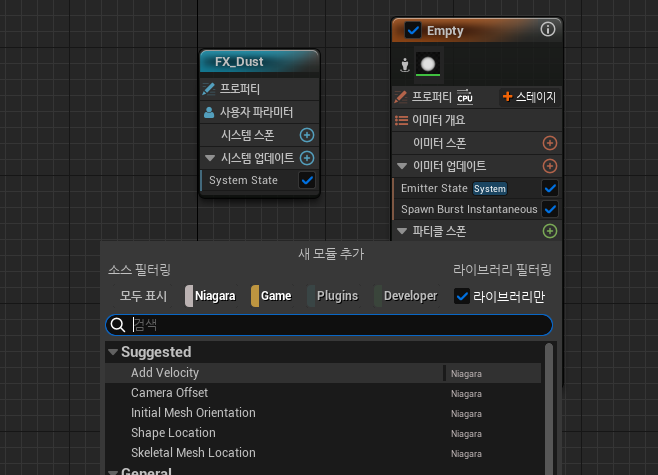Click the FX_Dust node title

point(239,62)
